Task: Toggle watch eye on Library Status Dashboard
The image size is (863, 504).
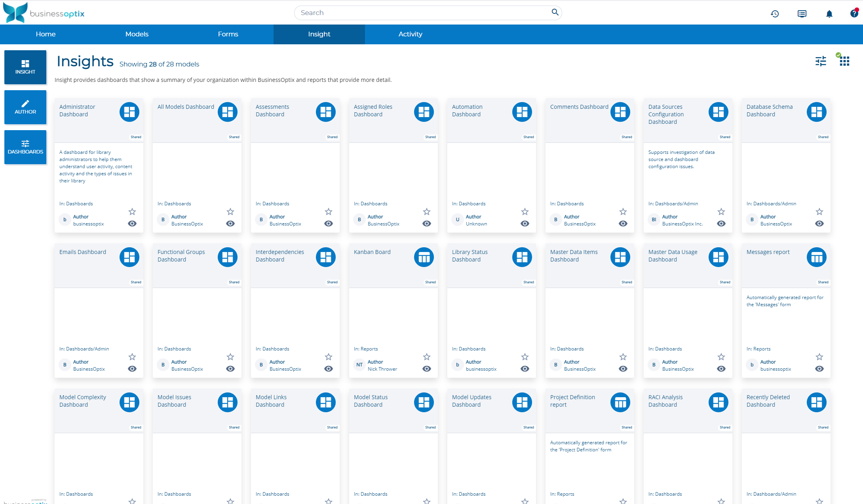Action: 525,369
